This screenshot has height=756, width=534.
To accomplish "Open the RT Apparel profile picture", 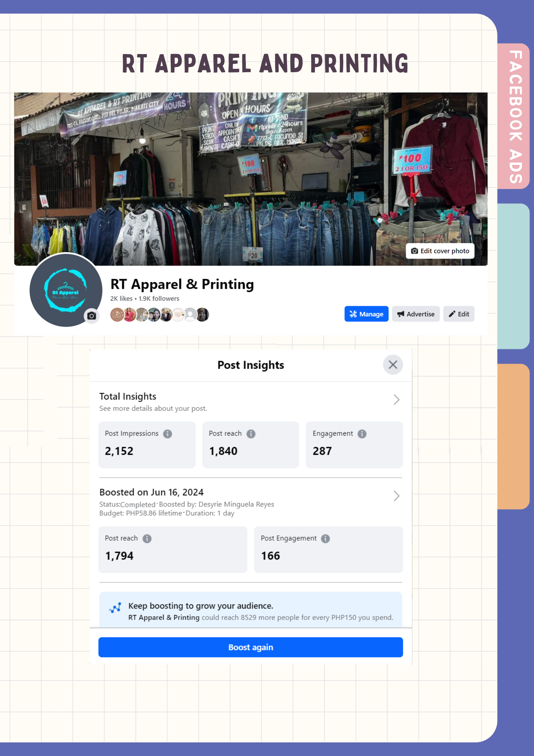I will (x=66, y=290).
